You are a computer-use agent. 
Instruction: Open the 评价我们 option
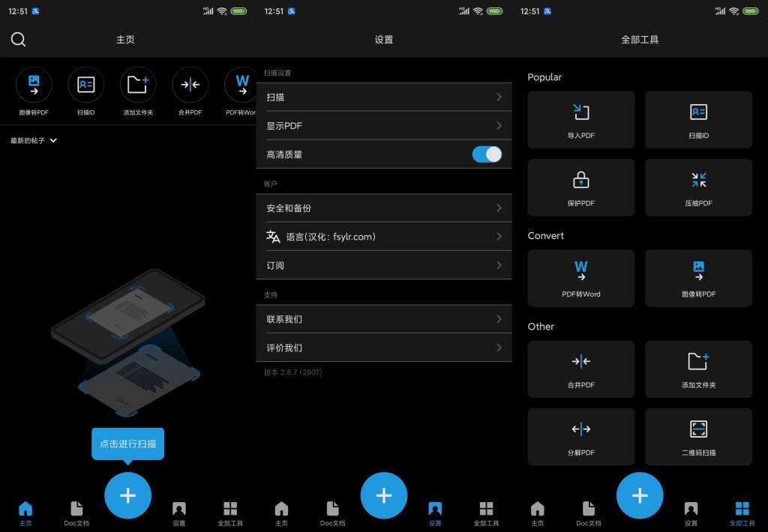click(384, 347)
